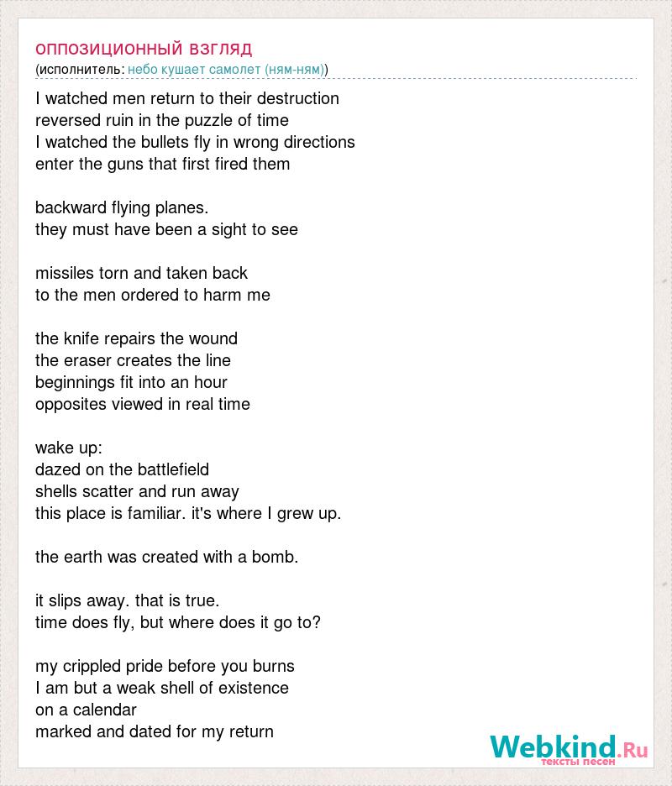Click the line 'missiles torn and taken back'

click(141, 273)
